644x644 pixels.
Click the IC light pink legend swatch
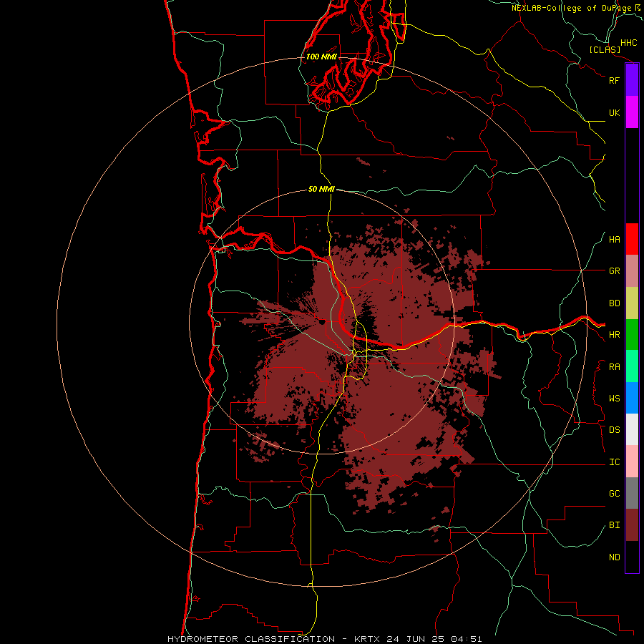[632, 462]
